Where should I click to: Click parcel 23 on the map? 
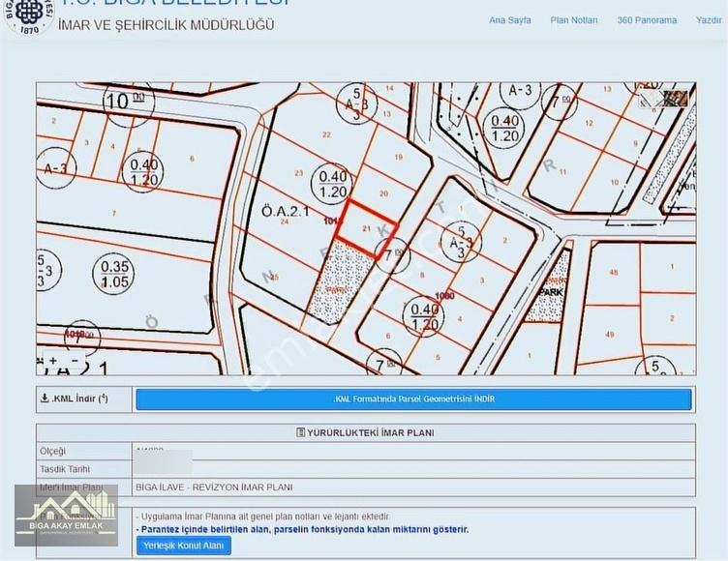coord(298,173)
